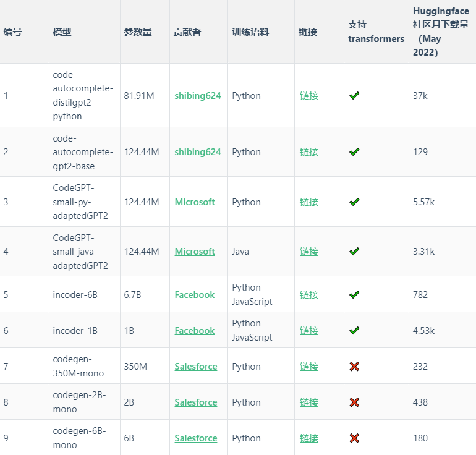Open Facebook link for incoder-1B
This screenshot has width=476, height=455.
(195, 330)
